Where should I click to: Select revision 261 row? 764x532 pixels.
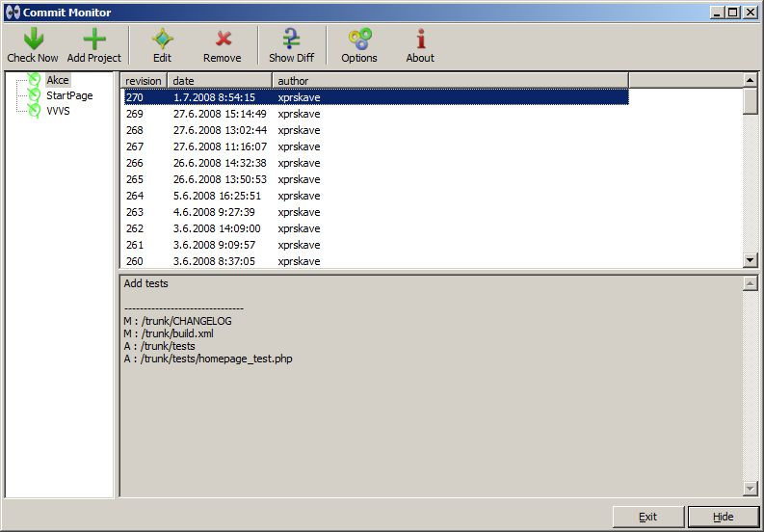coord(376,245)
